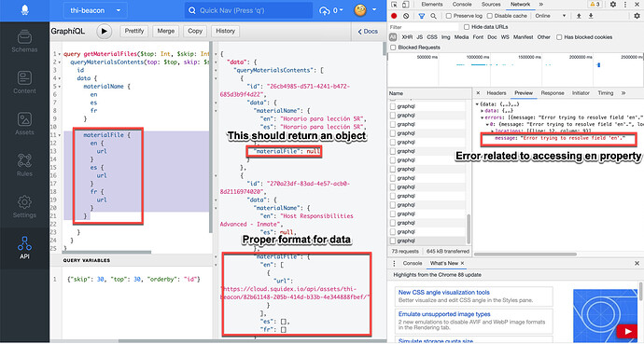Select the All request type filter

pos(393,37)
